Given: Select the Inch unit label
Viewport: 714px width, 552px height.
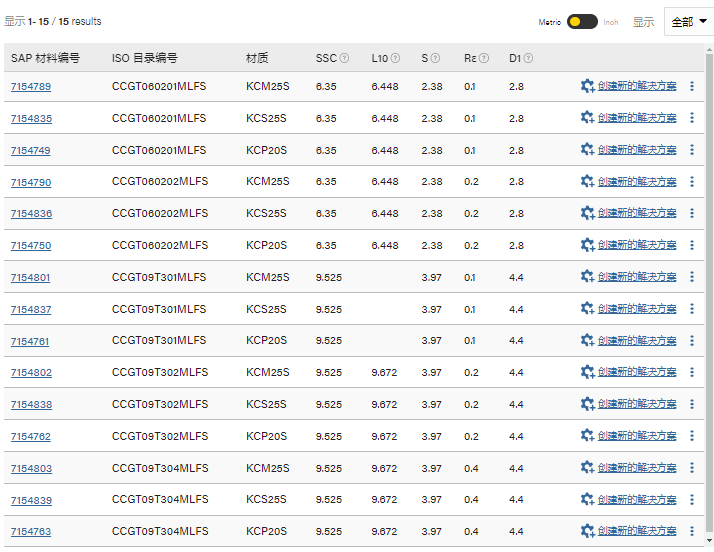Looking at the screenshot, I should coord(610,22).
